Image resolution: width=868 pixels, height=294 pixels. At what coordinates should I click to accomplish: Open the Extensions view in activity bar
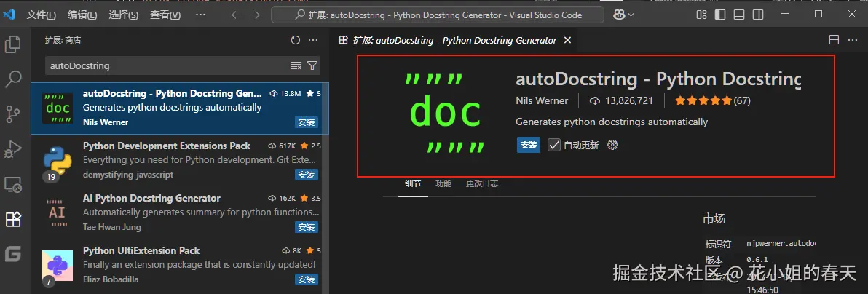[12, 220]
